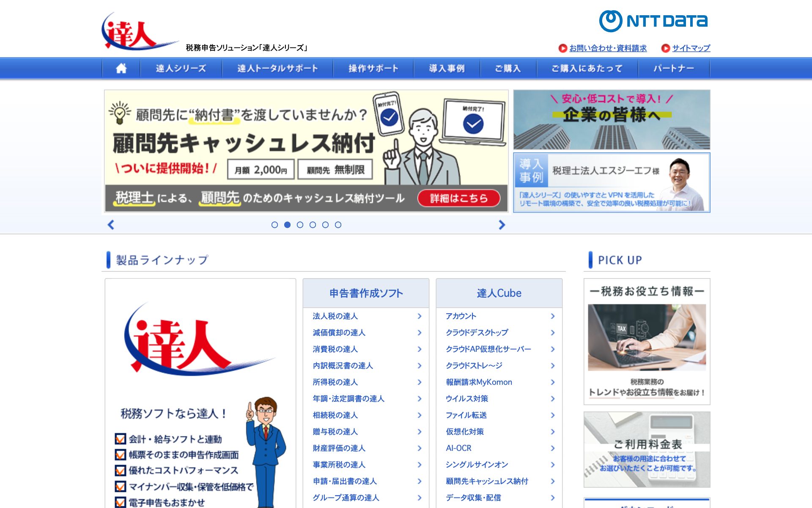The width and height of the screenshot is (812, 508).
Task: Open ご購入にあたって navigation menu
Action: (587, 68)
